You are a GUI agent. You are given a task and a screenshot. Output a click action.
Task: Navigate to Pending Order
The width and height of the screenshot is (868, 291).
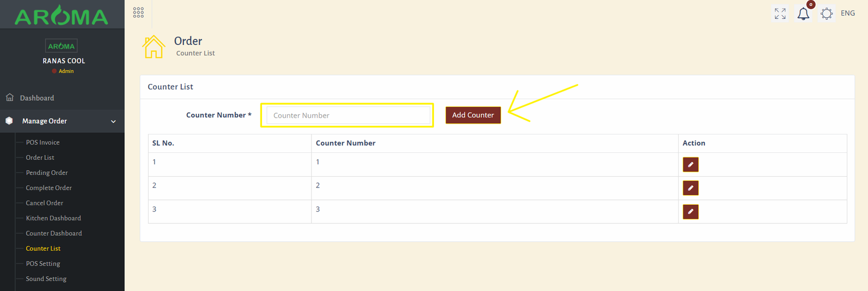[47, 173]
